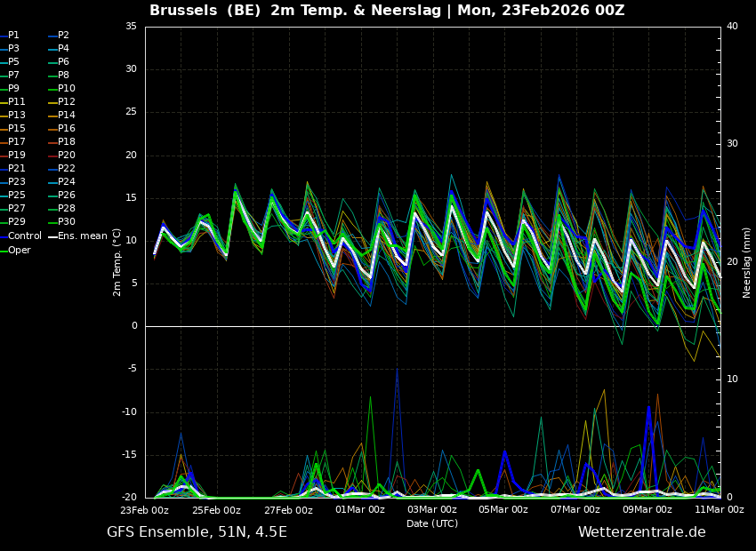Click the GFS Ensemble 51N 4.5E caption
756x551 pixels.
click(197, 532)
